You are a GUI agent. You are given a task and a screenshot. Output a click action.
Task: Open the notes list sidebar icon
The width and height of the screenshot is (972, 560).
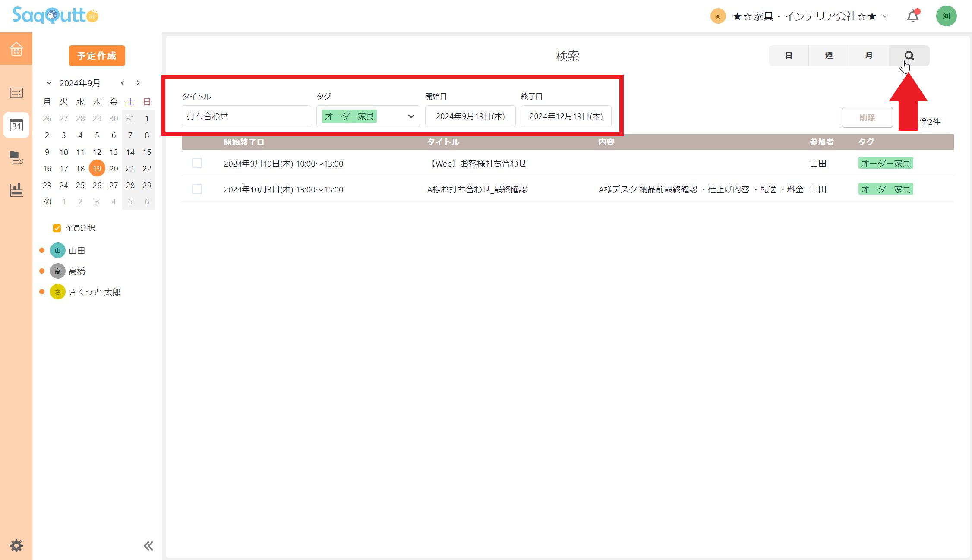pos(16,93)
